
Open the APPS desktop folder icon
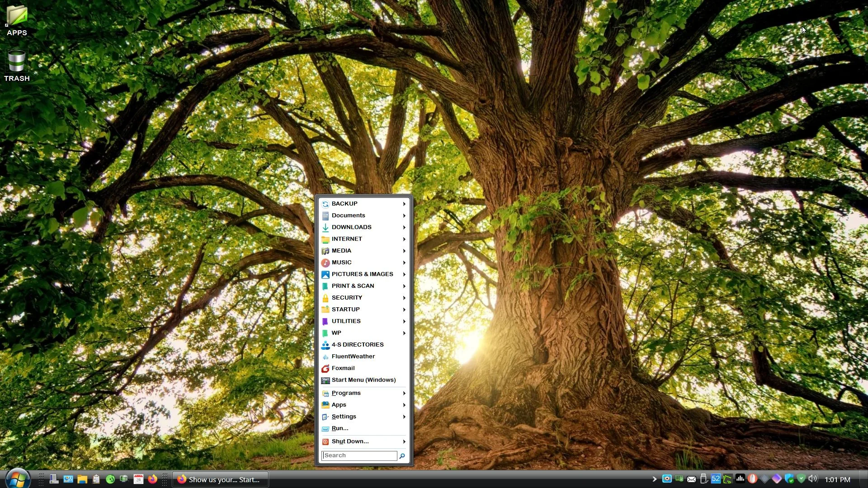[x=17, y=20]
